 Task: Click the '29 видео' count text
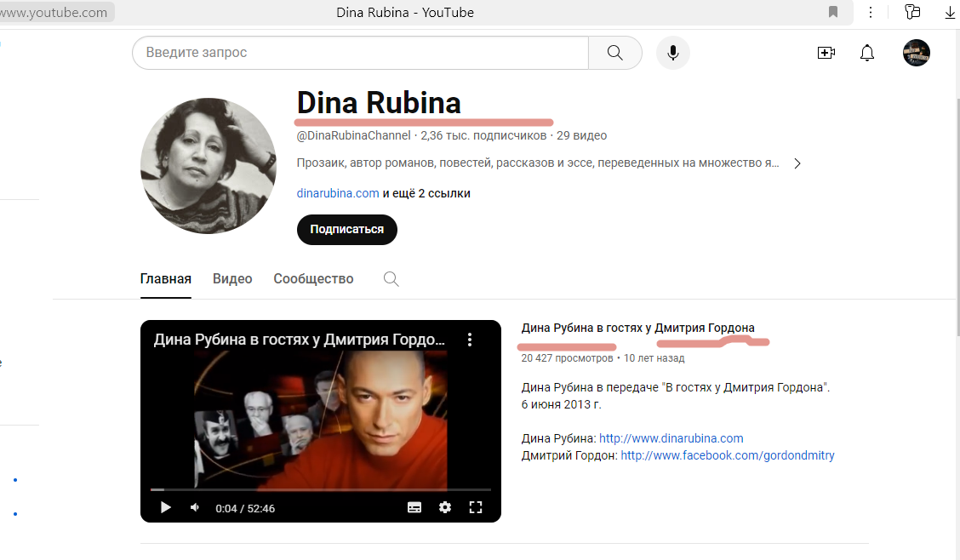[x=581, y=136]
